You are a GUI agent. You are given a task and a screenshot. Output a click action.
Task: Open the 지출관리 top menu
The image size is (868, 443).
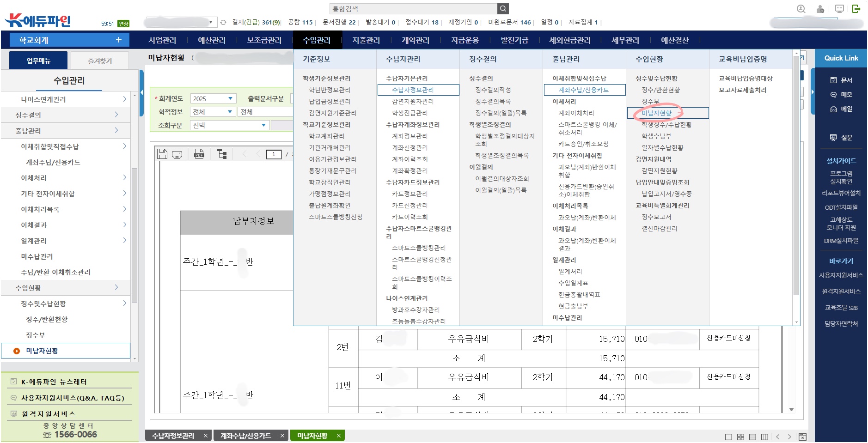pos(366,40)
